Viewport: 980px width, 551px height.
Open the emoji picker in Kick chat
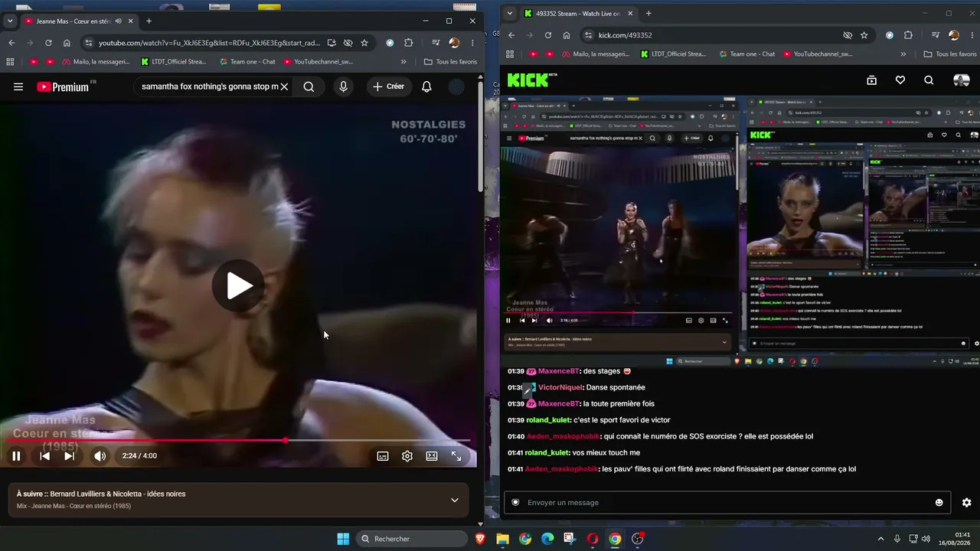click(x=939, y=503)
